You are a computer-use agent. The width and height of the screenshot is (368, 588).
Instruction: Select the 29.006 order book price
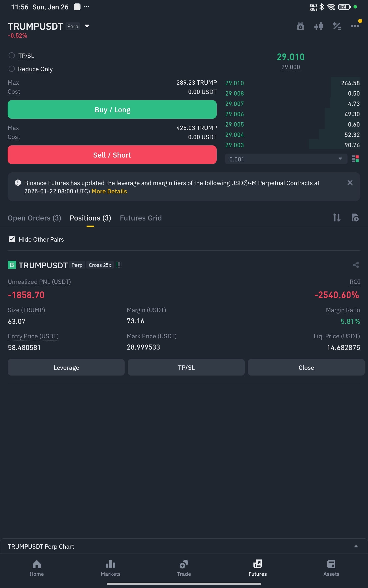point(234,114)
